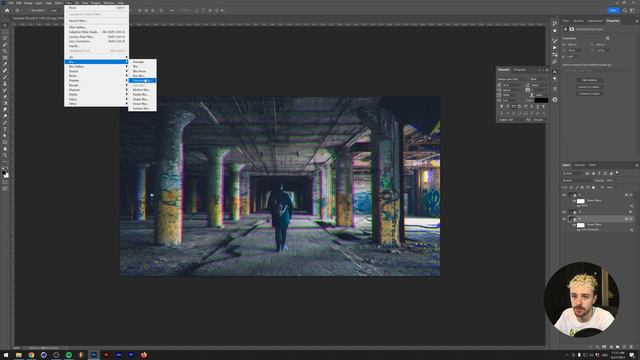Screen dimensions: 640x360
Task: Select the Move tool in the toolbar
Action: click(x=5, y=25)
